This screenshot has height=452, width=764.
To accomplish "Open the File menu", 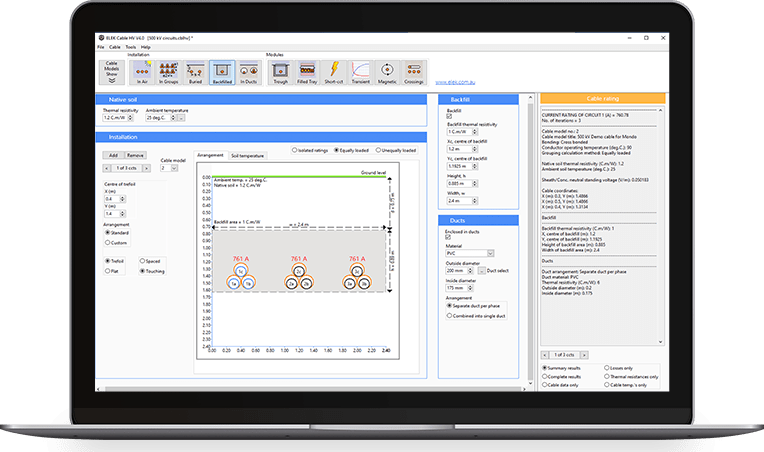I will pyautogui.click(x=101, y=47).
